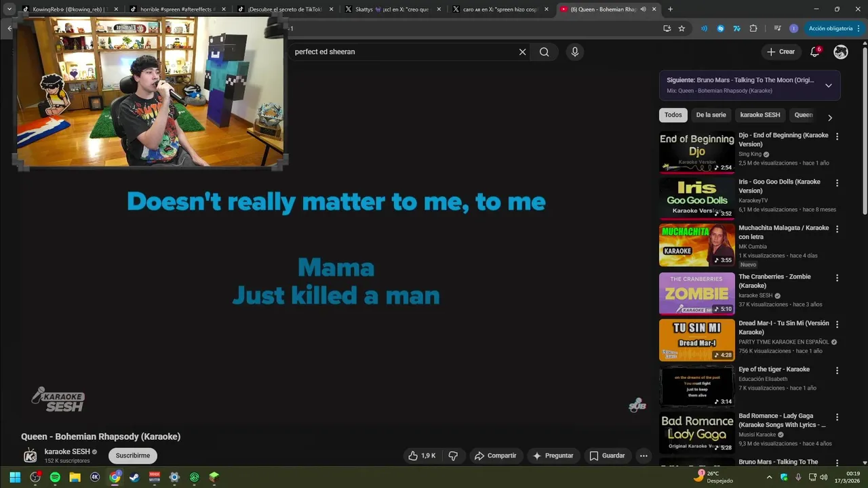This screenshot has width=868, height=488.
Task: Select the Queen filter chip
Action: [x=804, y=115]
